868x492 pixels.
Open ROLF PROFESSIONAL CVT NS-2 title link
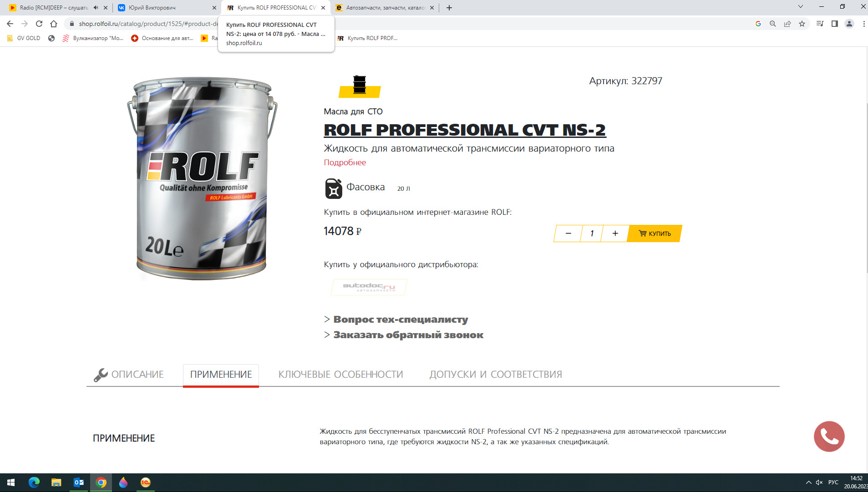[x=465, y=130]
